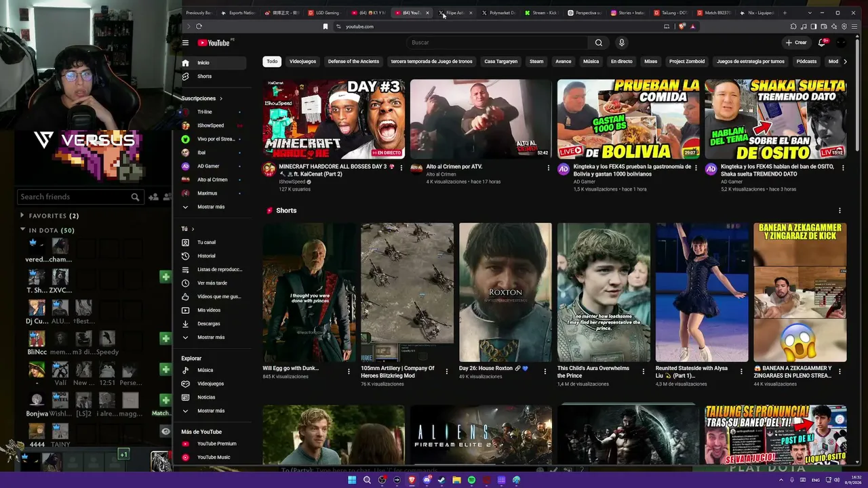Toggle the eye icon in Dota friends list
The height and width of the screenshot is (488, 868).
(165, 431)
